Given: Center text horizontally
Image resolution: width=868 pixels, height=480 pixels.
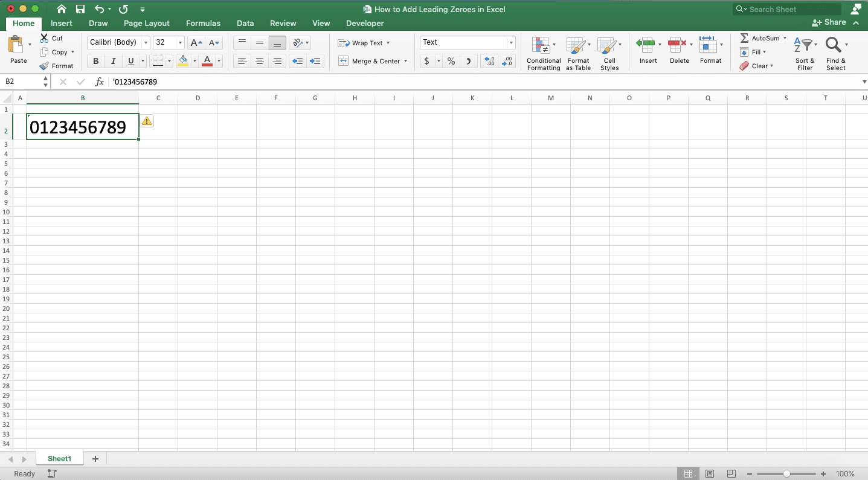Looking at the screenshot, I should coord(260,61).
